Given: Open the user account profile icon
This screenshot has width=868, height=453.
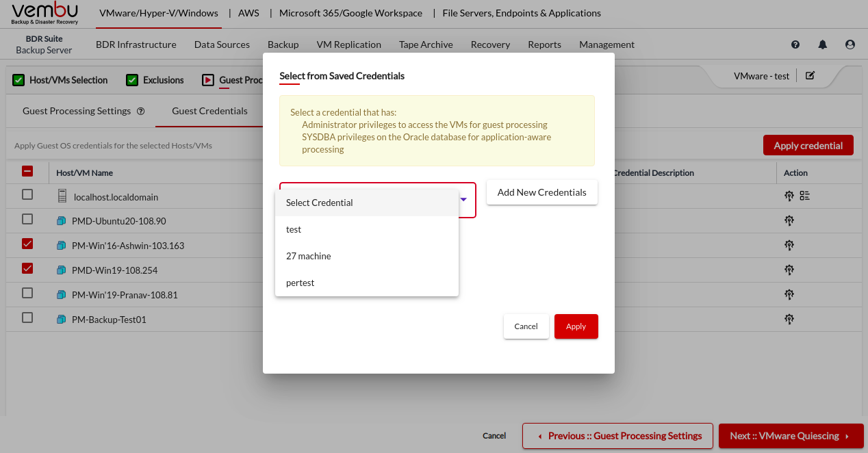Looking at the screenshot, I should 850,44.
